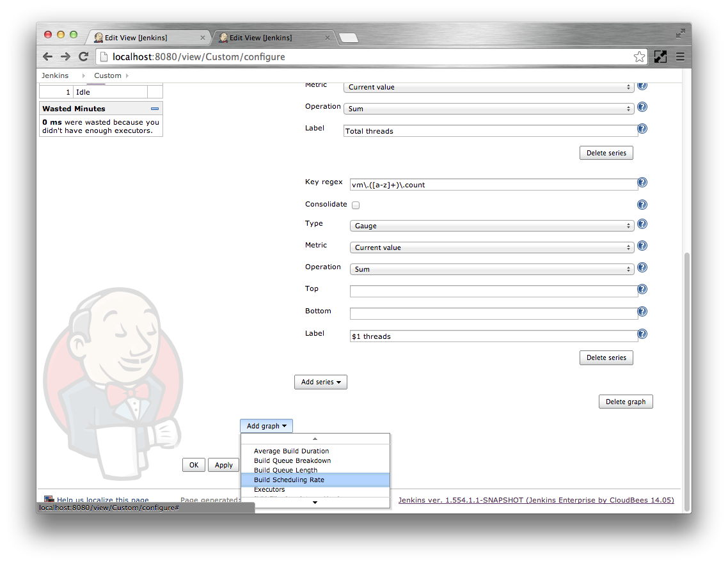
Task: Open the Jenkins version link
Action: click(536, 500)
